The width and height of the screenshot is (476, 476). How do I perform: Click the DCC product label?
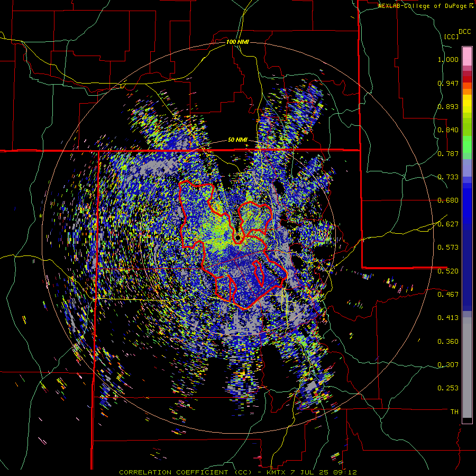tap(464, 32)
